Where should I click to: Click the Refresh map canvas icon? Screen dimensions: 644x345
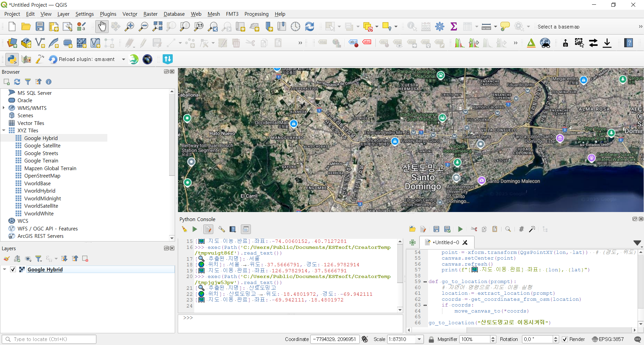point(310,26)
